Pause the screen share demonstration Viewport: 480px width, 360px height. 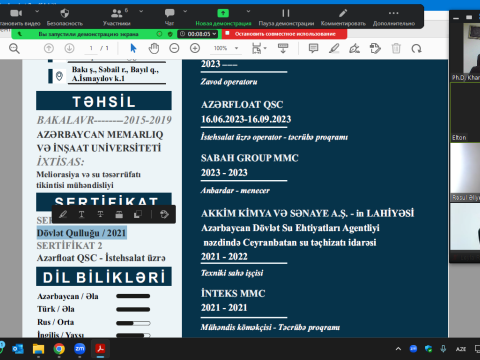click(286, 17)
